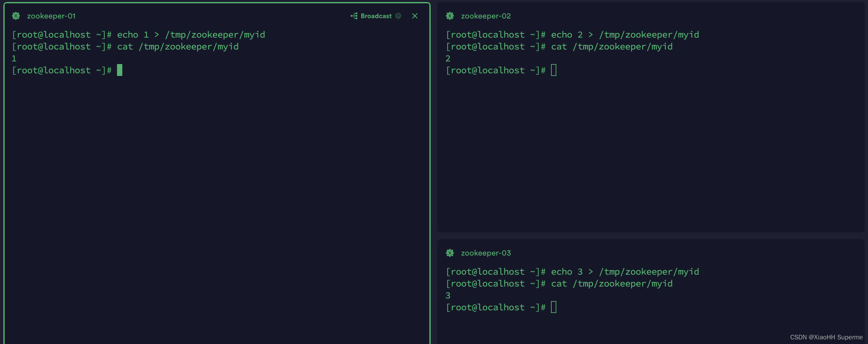Click the cat myid command in zookeeper-01

pos(178,47)
